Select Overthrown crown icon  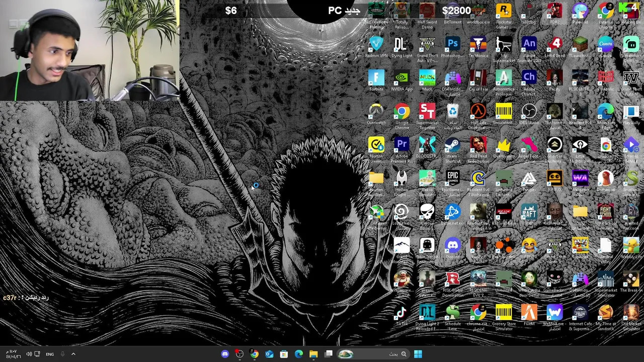click(504, 148)
